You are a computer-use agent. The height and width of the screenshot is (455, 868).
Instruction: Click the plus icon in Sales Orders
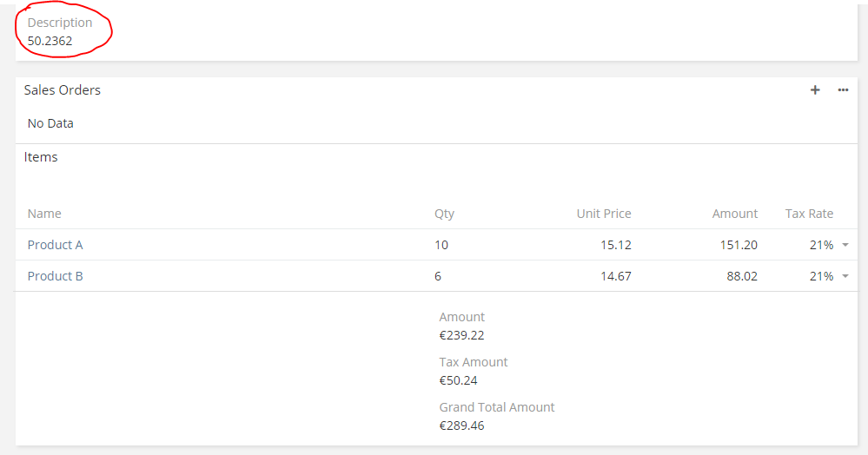click(x=815, y=90)
